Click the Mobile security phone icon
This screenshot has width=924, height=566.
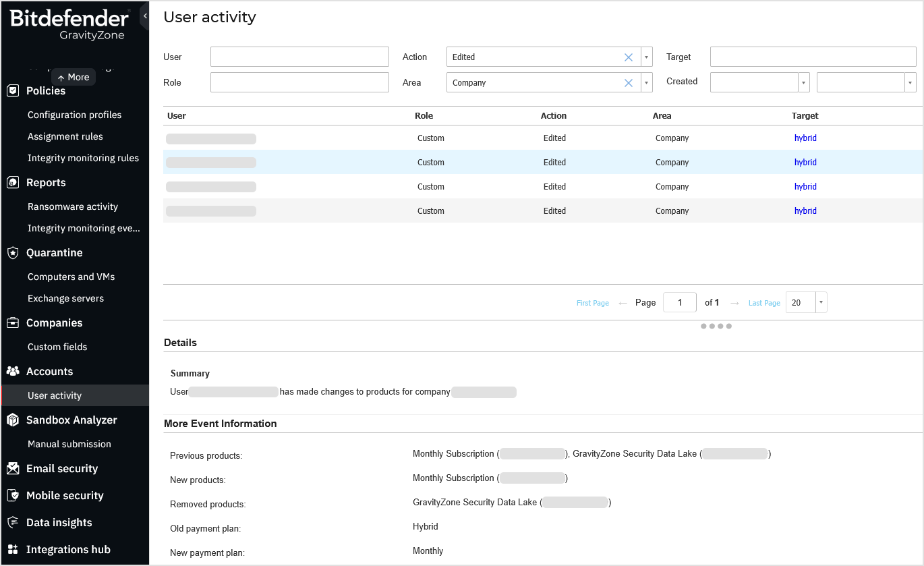tap(14, 495)
